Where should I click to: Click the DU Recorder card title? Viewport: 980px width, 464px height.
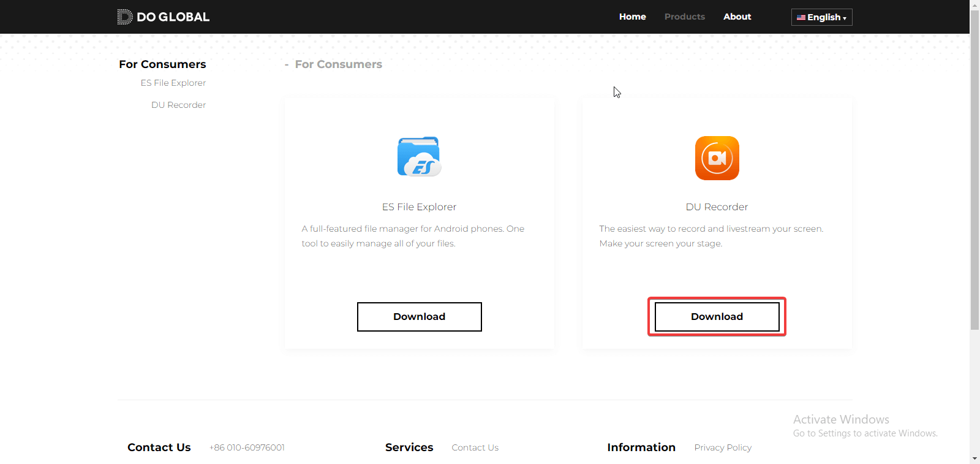717,207
